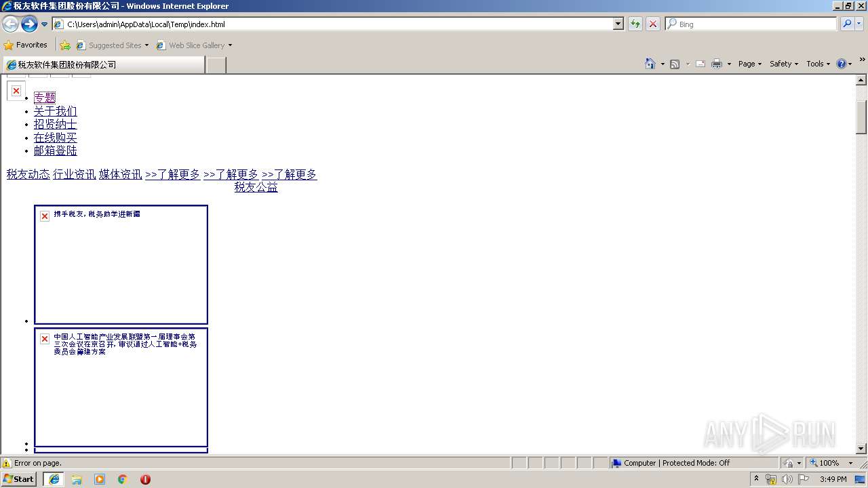
Task: Click the RSS feeds icon
Action: coord(675,64)
